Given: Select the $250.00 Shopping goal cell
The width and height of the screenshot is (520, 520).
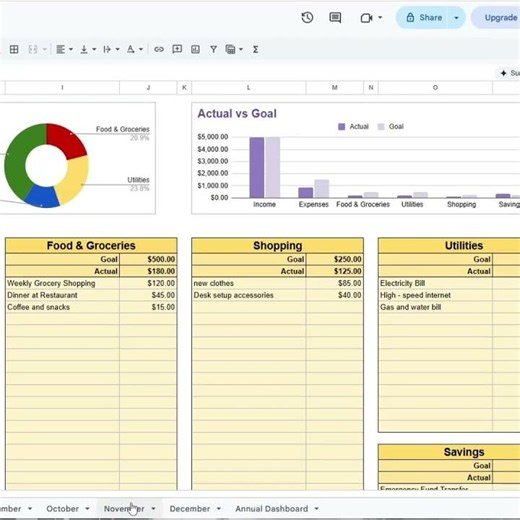Looking at the screenshot, I should point(335,259).
